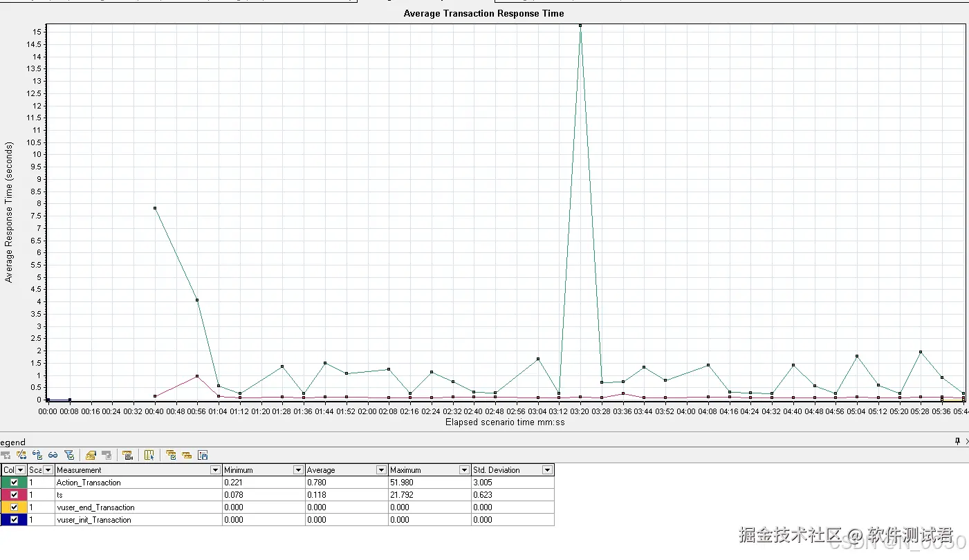Pin the Legend panel with the pushpin icon

(957, 441)
